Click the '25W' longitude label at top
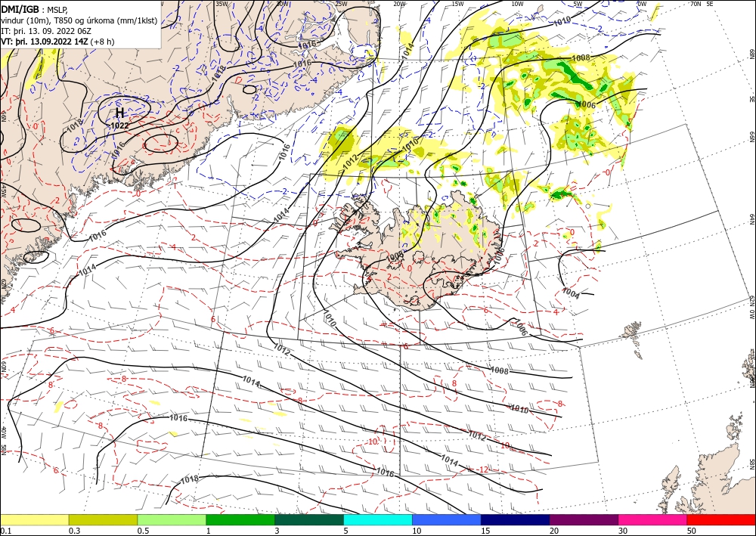Viewport: 756px width, 536px height. [341, 4]
